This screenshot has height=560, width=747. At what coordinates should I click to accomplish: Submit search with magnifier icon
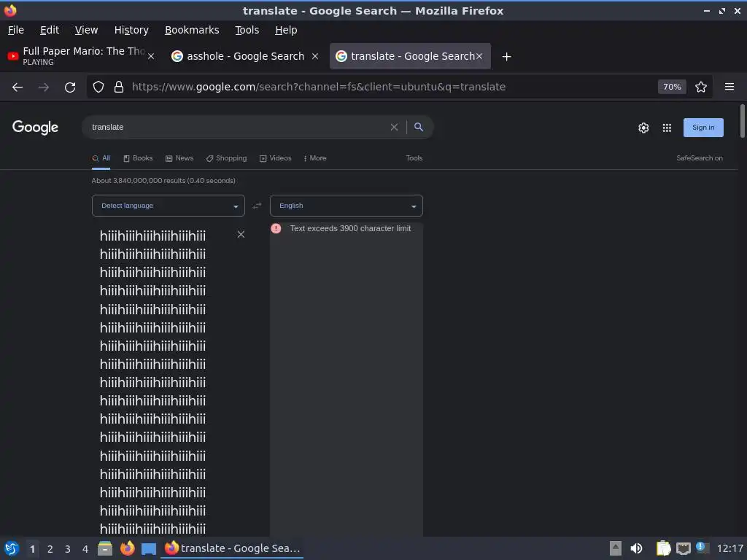point(418,127)
